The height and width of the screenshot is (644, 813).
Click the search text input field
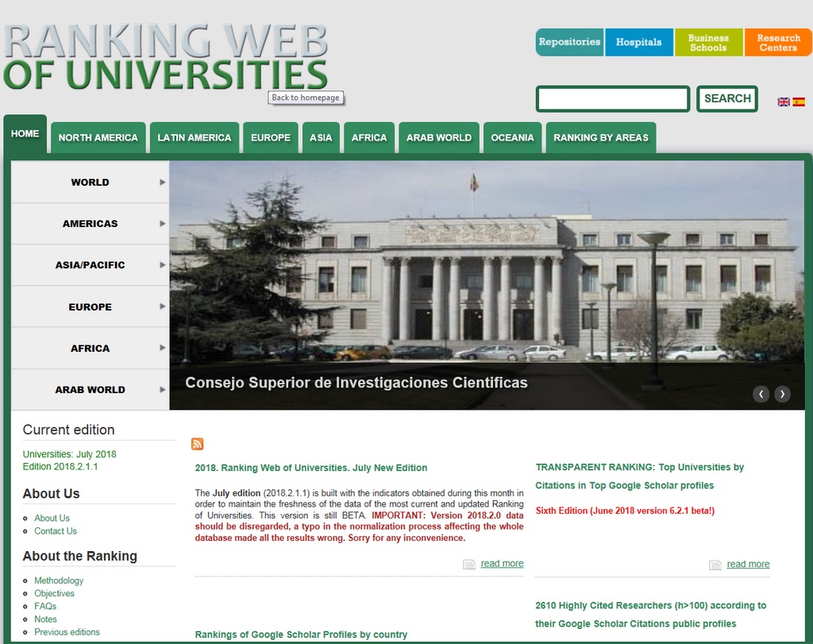[x=612, y=99]
